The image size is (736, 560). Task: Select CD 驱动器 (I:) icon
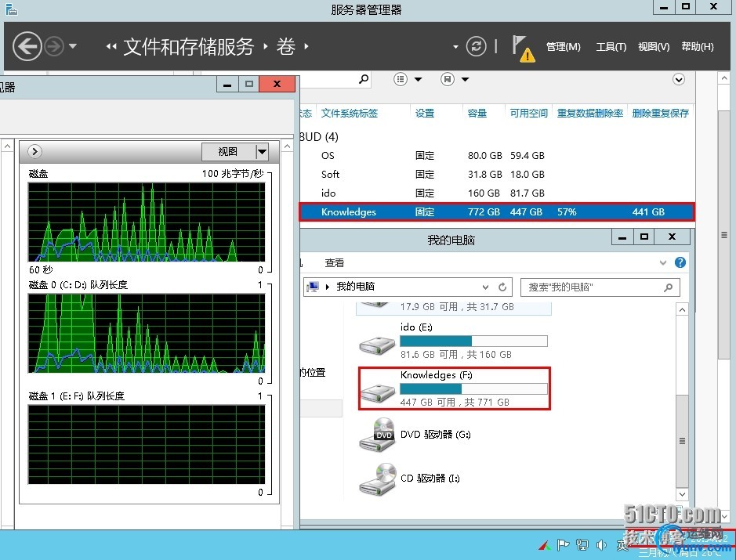(x=377, y=479)
